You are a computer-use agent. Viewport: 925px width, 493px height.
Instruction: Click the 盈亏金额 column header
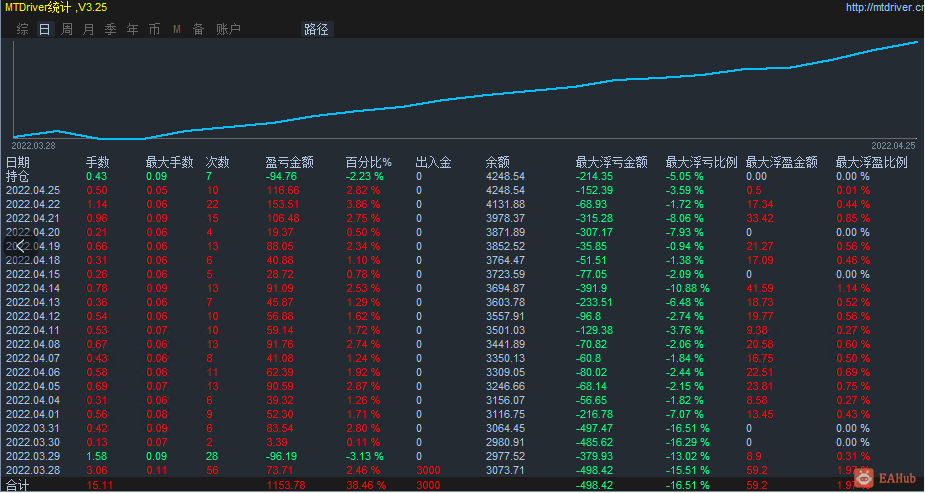tap(290, 162)
